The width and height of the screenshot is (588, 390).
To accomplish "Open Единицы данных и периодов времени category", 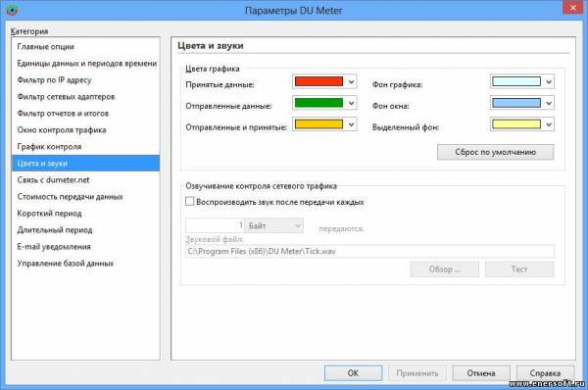I will (x=86, y=64).
